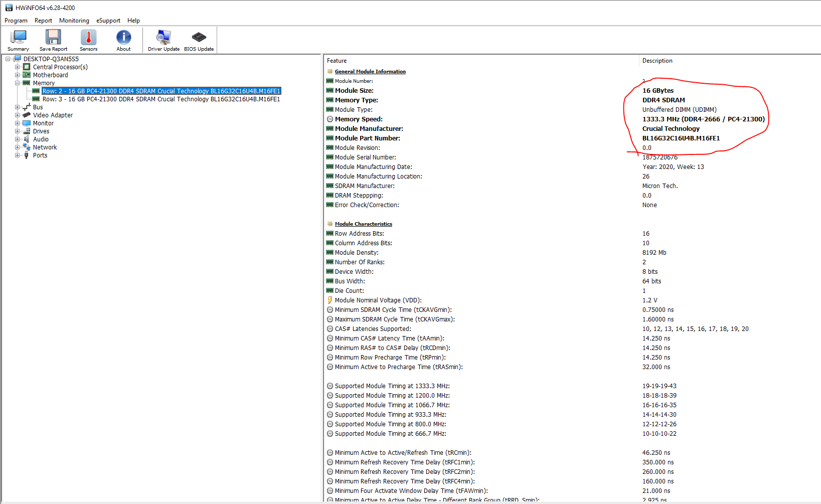The width and height of the screenshot is (821, 504).
Task: Select the Ports tree label
Action: [40, 155]
